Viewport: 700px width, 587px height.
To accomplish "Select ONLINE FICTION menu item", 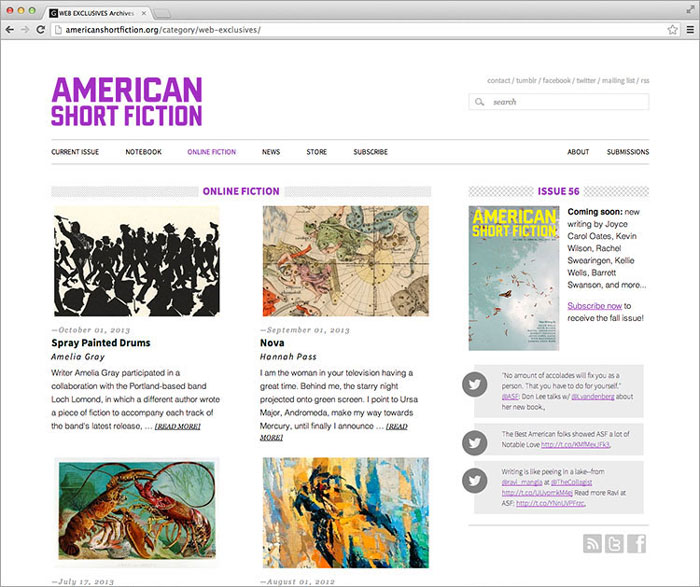I will click(x=212, y=152).
